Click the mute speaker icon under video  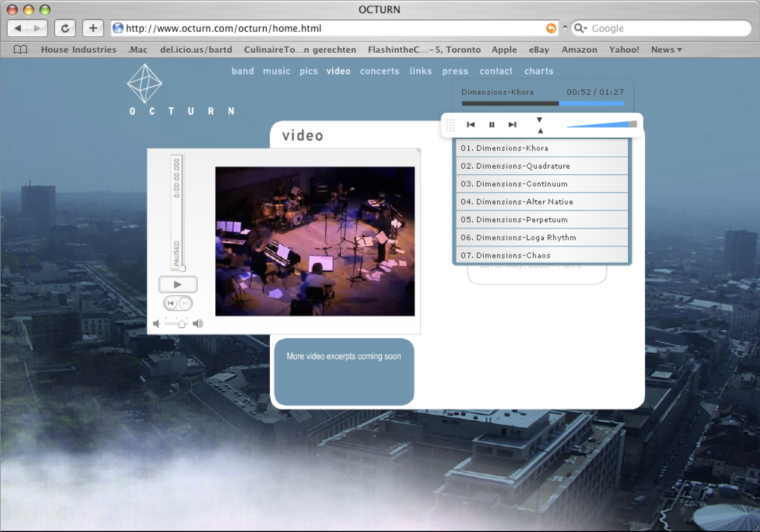click(x=157, y=324)
